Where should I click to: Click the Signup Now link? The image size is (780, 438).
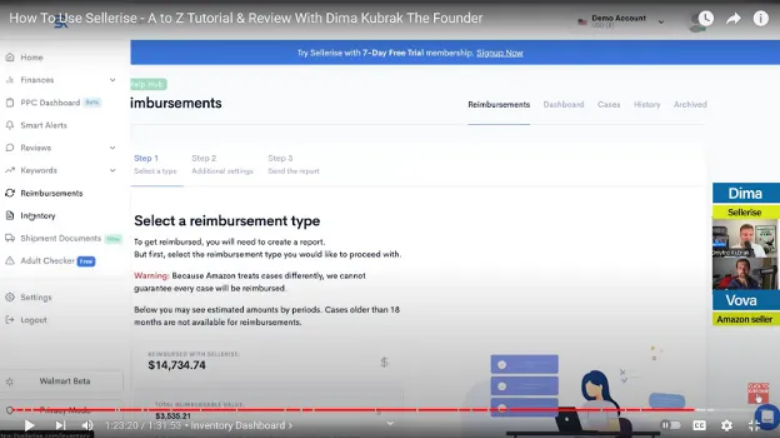tap(499, 53)
